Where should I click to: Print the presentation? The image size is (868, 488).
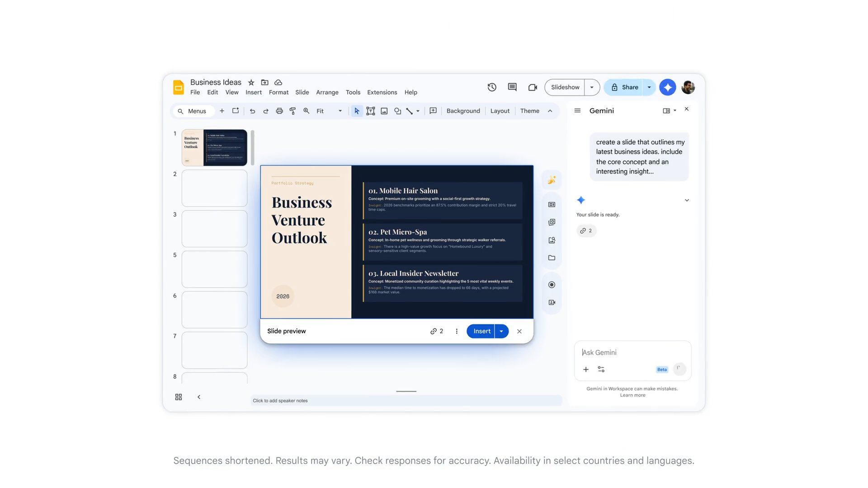coord(279,111)
